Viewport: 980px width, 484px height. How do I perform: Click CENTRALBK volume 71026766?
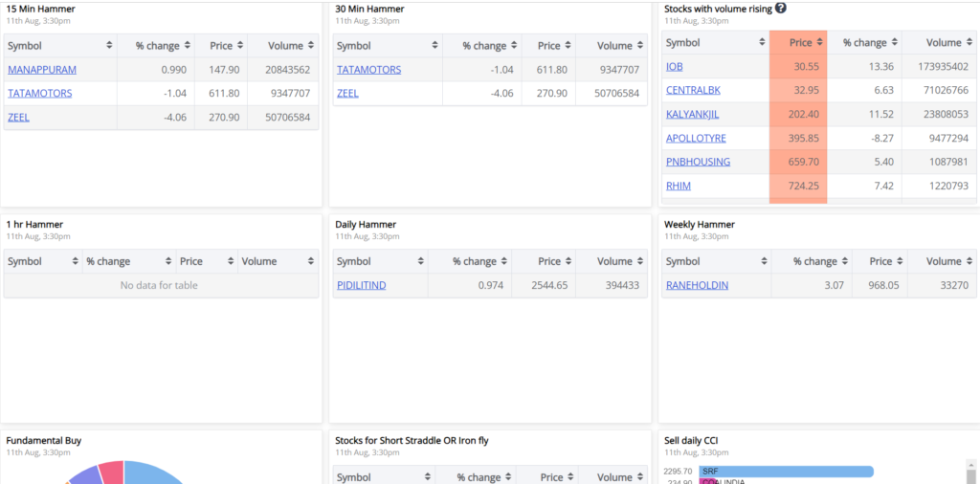pyautogui.click(x=946, y=90)
